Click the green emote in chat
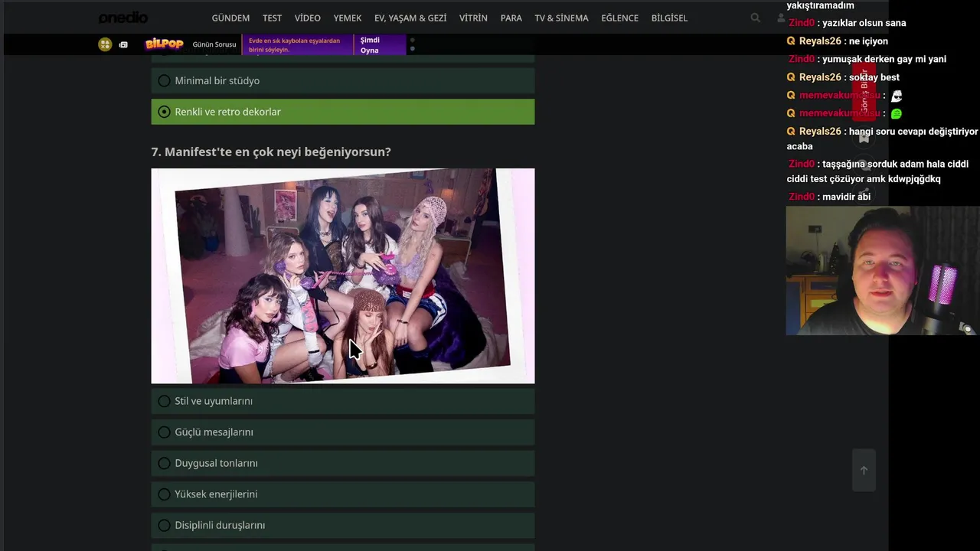Screen dimensions: 980x551 tap(897, 113)
